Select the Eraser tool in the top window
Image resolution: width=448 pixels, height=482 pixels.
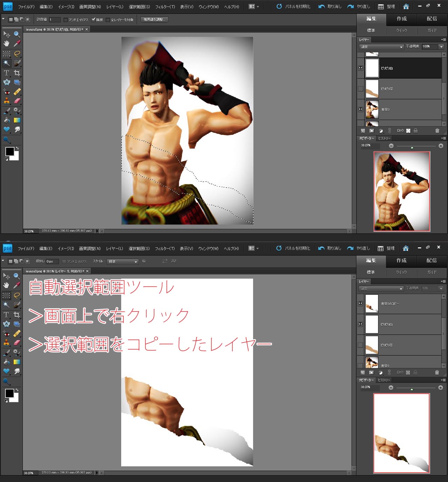pyautogui.click(x=17, y=101)
